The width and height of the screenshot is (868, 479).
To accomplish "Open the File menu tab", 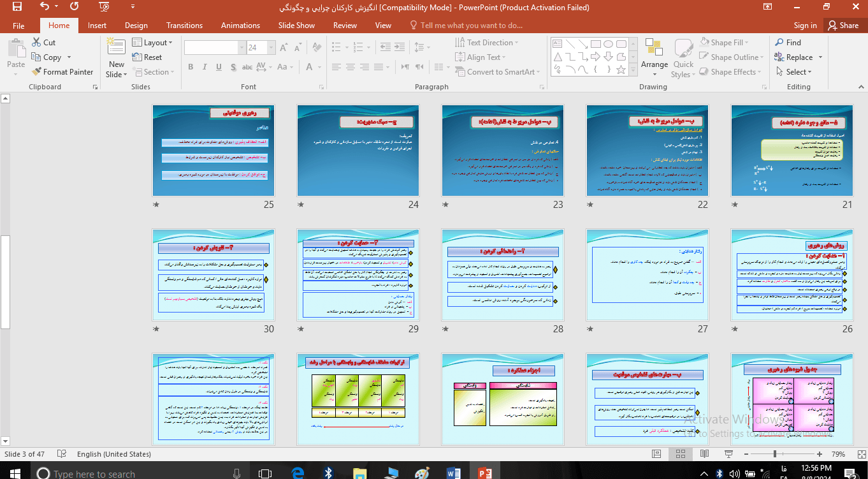I will 18,26.
